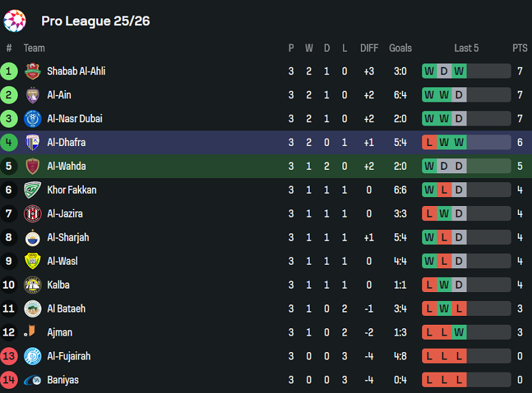532x393 pixels.
Task: Click the Al-Wahda club crest
Action: 33,166
